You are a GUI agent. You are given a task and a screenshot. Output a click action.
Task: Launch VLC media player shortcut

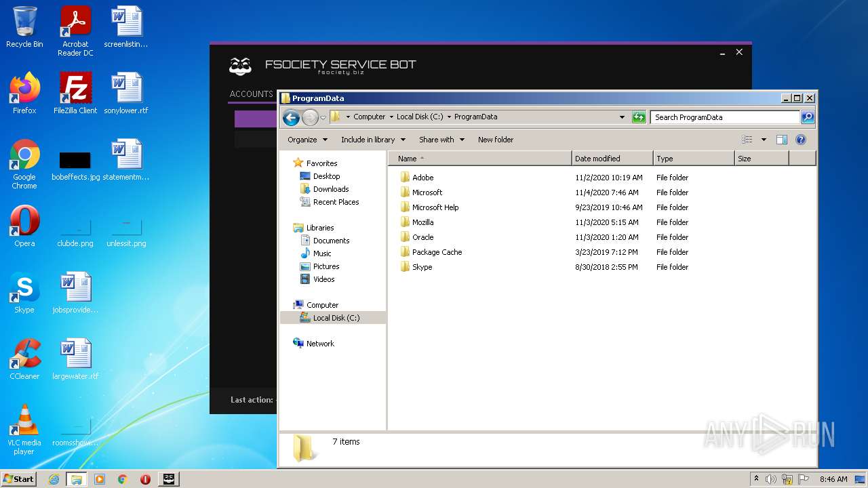tap(24, 430)
